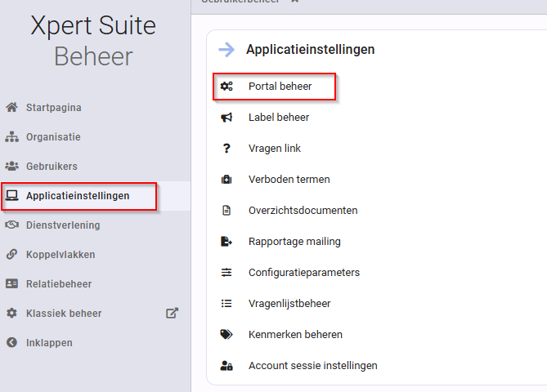Click the list icon beside Vragenlijstbeheer
This screenshot has height=392, width=547.
coord(226,303)
